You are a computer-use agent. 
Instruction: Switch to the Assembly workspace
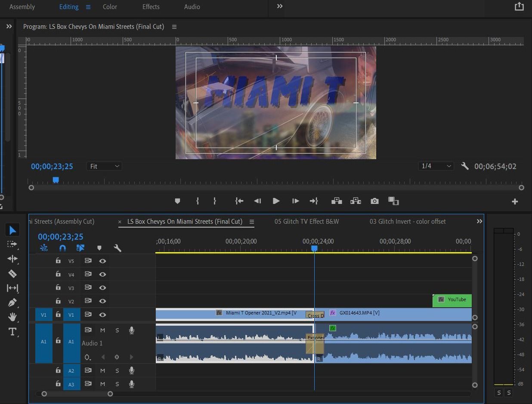click(x=22, y=7)
